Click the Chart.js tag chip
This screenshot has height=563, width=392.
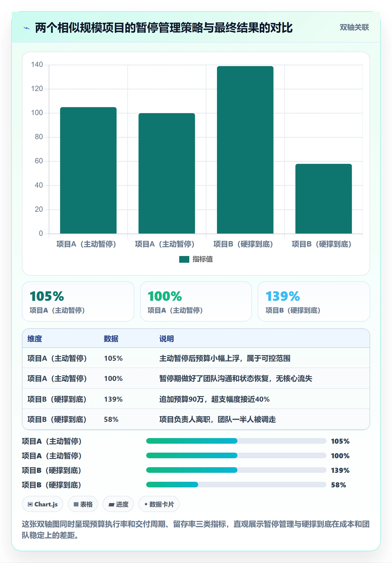tap(43, 504)
